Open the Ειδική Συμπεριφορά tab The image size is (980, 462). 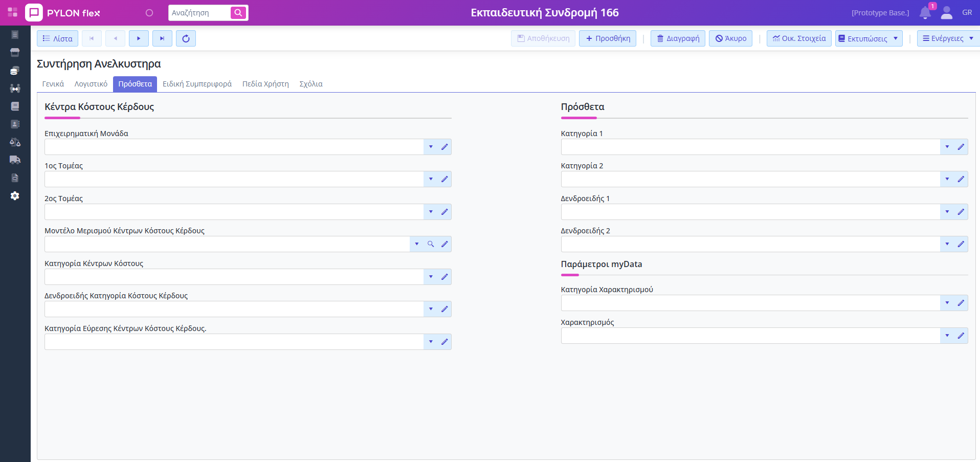(x=197, y=84)
